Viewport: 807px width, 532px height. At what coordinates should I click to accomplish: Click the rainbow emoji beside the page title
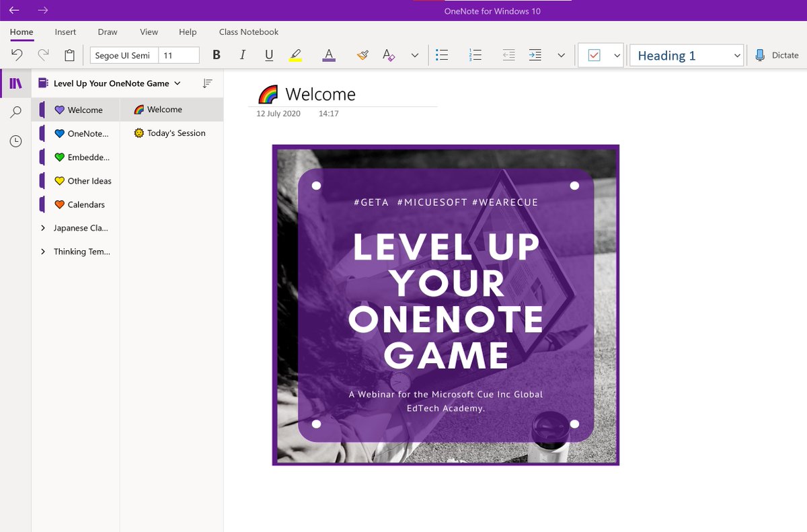point(268,94)
